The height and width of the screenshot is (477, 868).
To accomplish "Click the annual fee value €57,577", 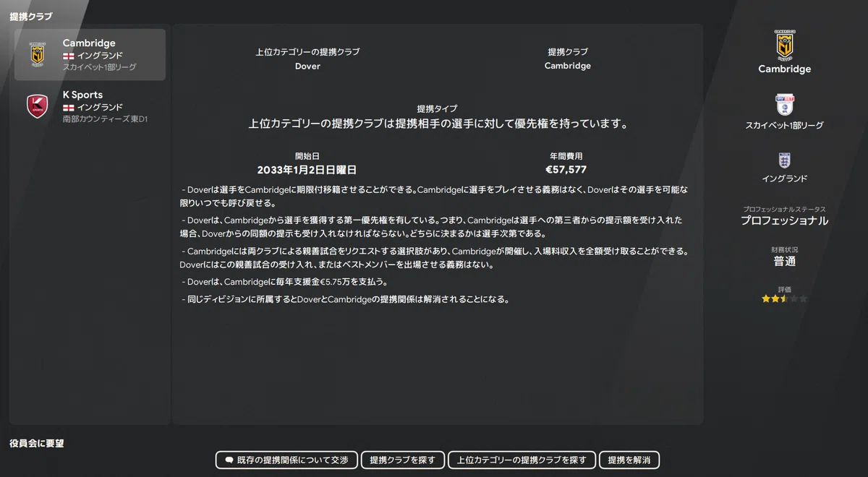I will (x=566, y=170).
